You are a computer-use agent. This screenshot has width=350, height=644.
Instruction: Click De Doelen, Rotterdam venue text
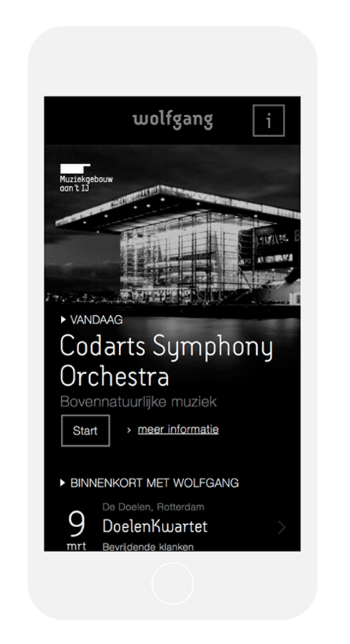pos(153,507)
